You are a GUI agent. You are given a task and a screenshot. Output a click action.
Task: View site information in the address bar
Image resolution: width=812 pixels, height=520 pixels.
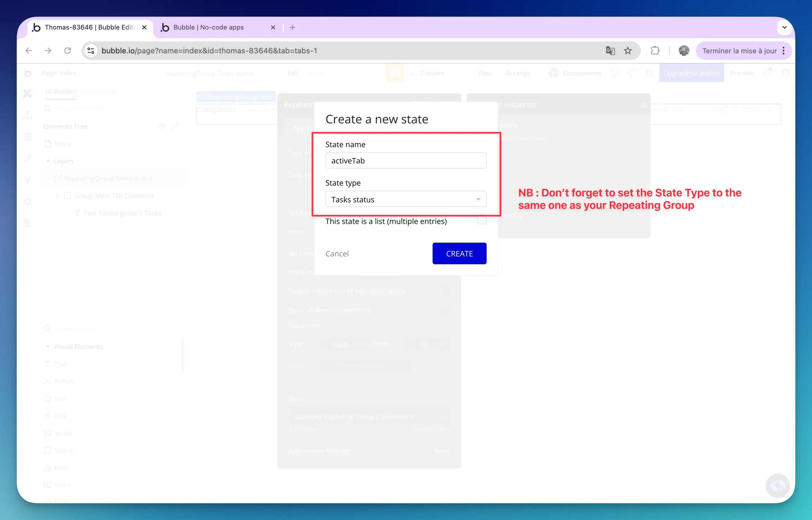click(91, 51)
